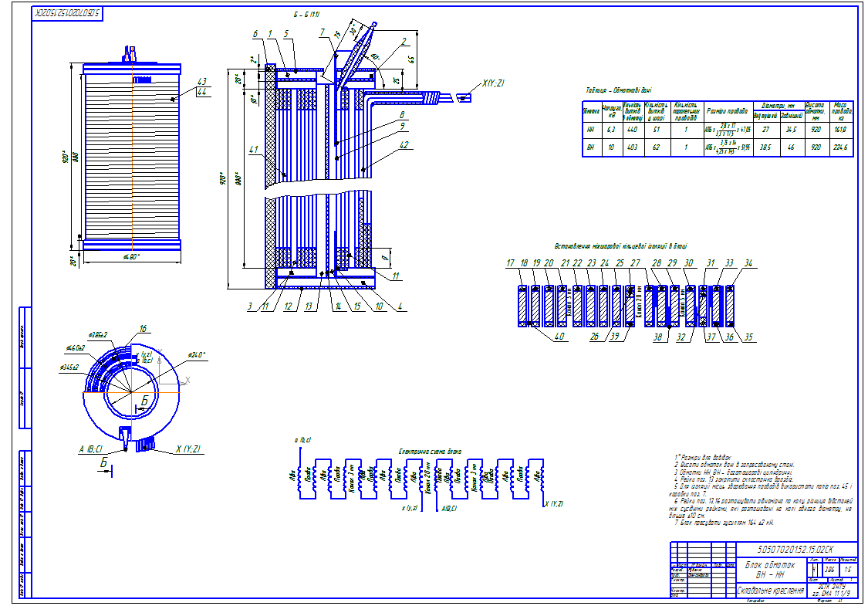Select position callout "34" in insulation diagram
This screenshot has width=868, height=606.
(x=748, y=263)
